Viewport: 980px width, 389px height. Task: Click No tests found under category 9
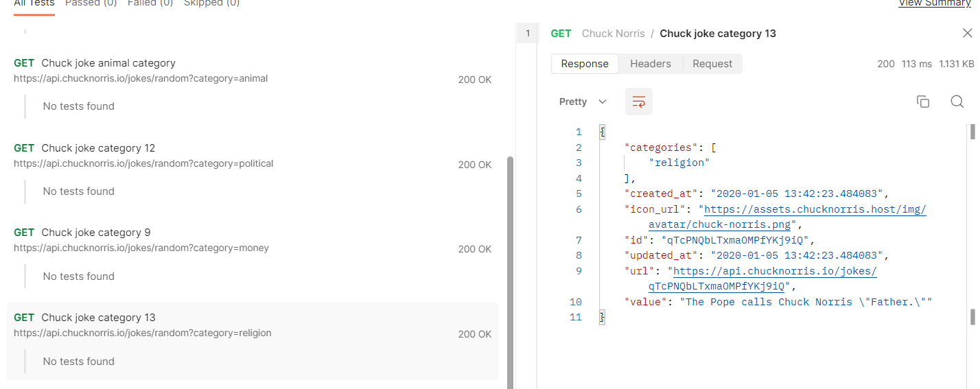click(x=79, y=276)
